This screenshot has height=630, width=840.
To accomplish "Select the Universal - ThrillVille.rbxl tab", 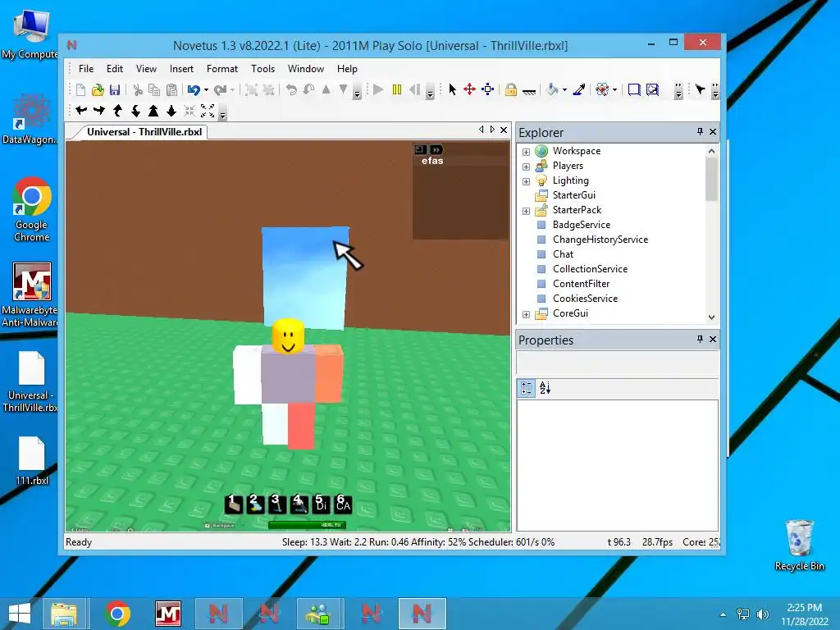I will (x=144, y=132).
